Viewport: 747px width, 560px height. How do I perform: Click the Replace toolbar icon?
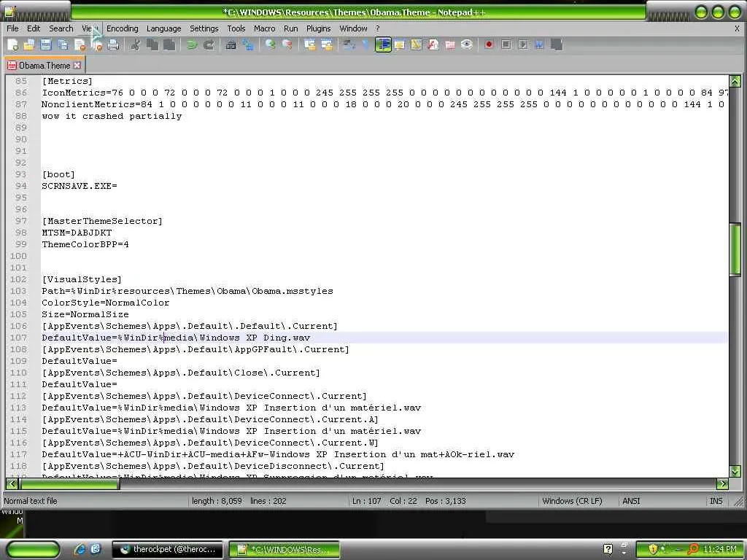tap(248, 44)
